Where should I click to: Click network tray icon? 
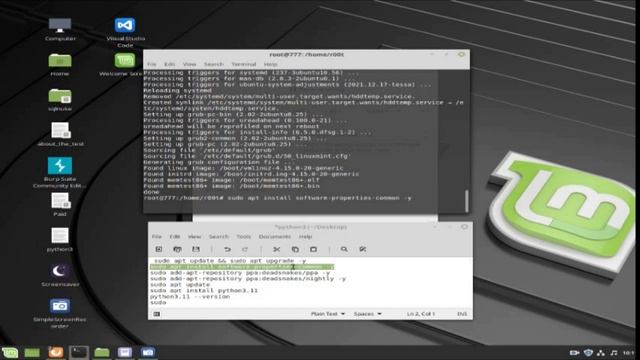point(601,353)
